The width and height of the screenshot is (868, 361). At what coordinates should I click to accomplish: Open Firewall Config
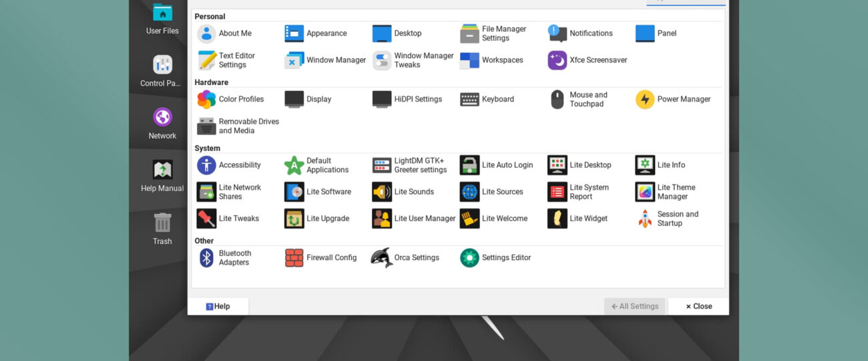pos(321,258)
